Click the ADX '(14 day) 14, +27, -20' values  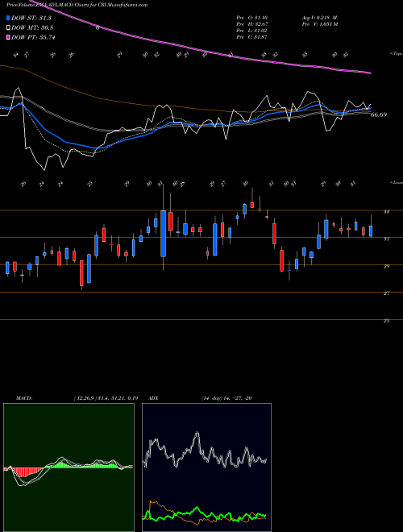(226, 398)
